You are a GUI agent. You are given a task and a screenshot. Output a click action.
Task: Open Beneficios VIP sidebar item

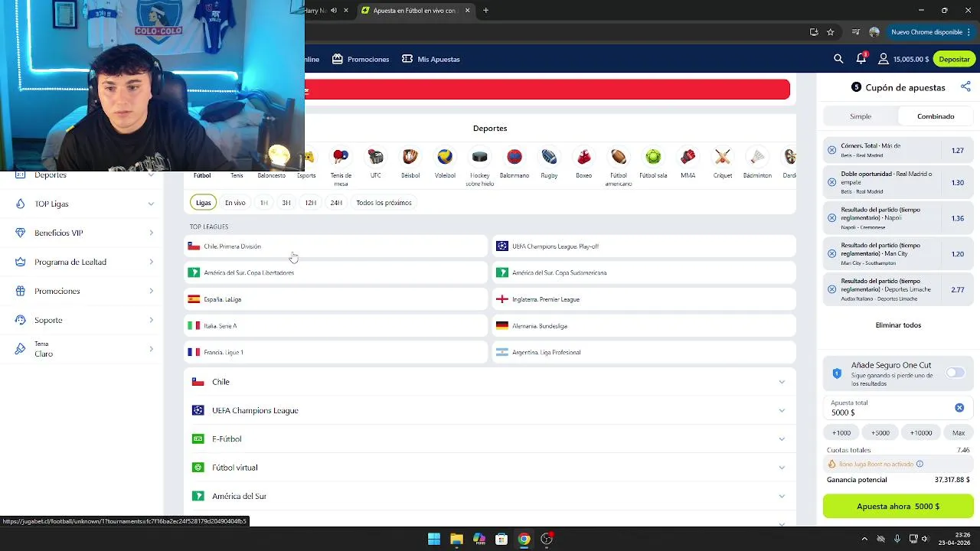(x=84, y=233)
